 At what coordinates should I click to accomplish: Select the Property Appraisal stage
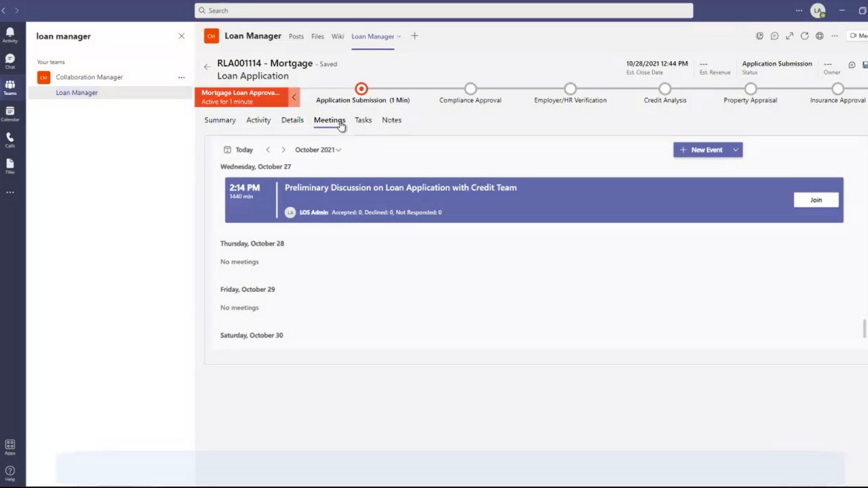click(750, 89)
